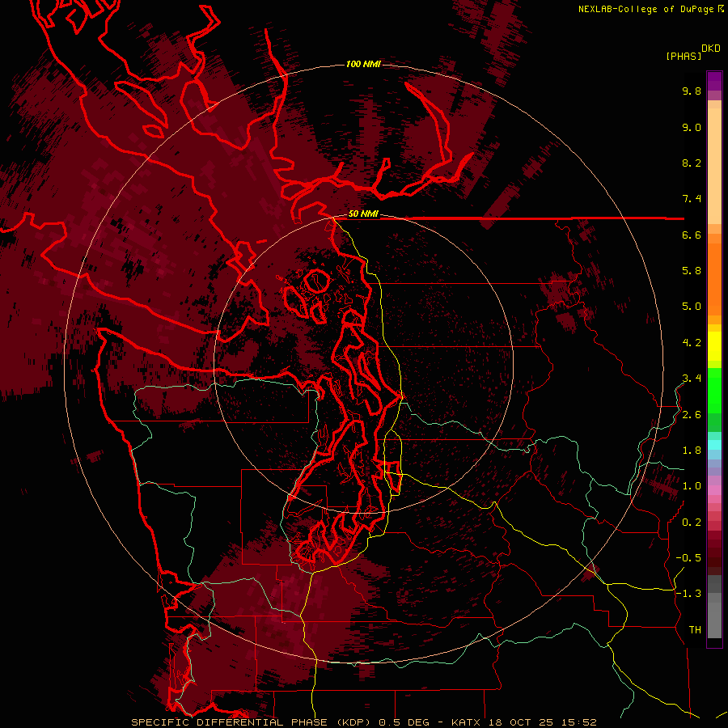Click the 1.0 legend value
Screen dimensions: 728x728
point(692,486)
